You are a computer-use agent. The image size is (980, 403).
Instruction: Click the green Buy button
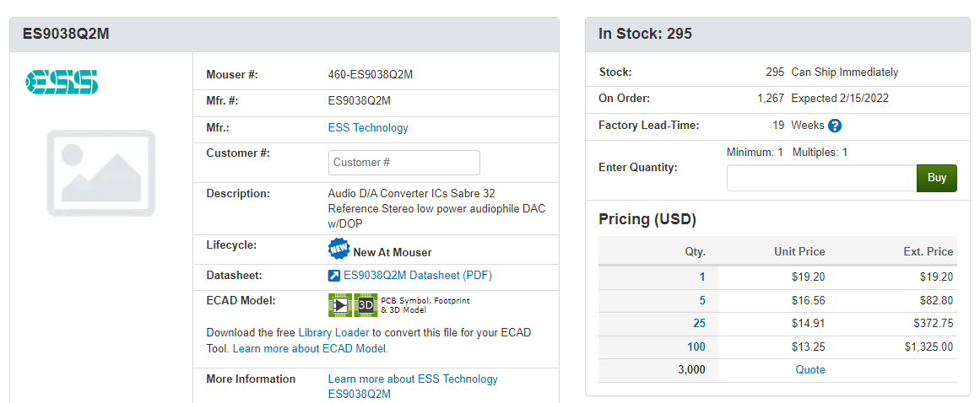point(937,179)
